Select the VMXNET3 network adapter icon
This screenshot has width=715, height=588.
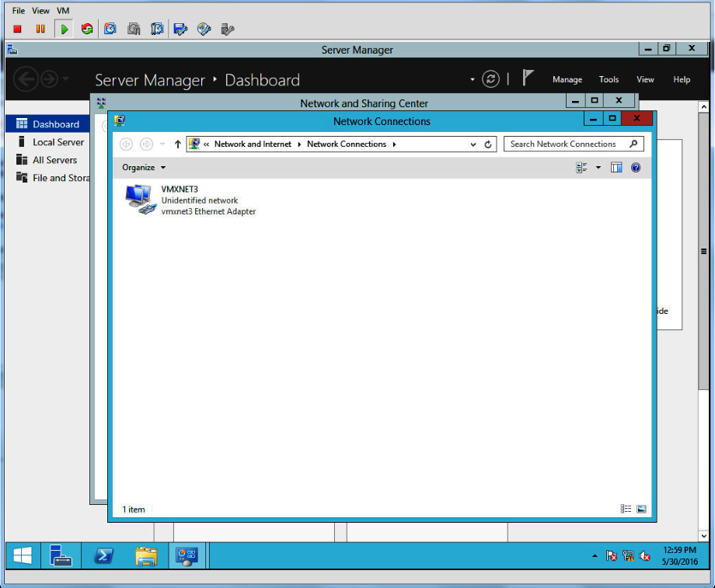(x=141, y=200)
